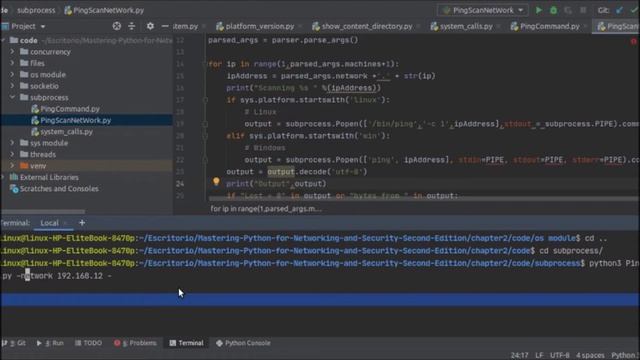Expand the socketio folder

click(12, 86)
